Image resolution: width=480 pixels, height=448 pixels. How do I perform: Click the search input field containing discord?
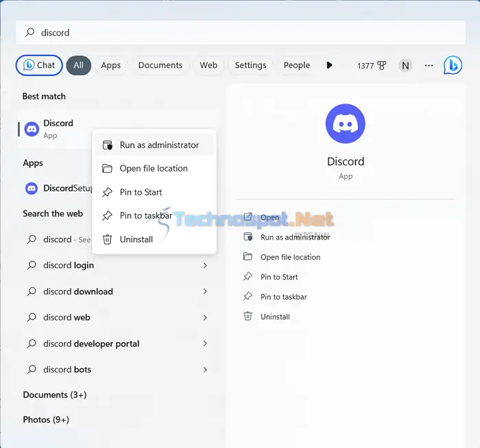[241, 32]
